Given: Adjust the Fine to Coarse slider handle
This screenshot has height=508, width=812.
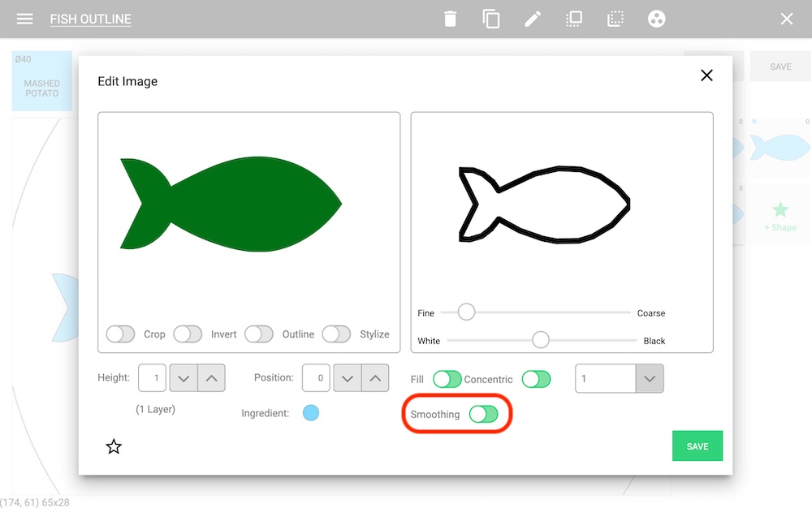Looking at the screenshot, I should pos(466,312).
